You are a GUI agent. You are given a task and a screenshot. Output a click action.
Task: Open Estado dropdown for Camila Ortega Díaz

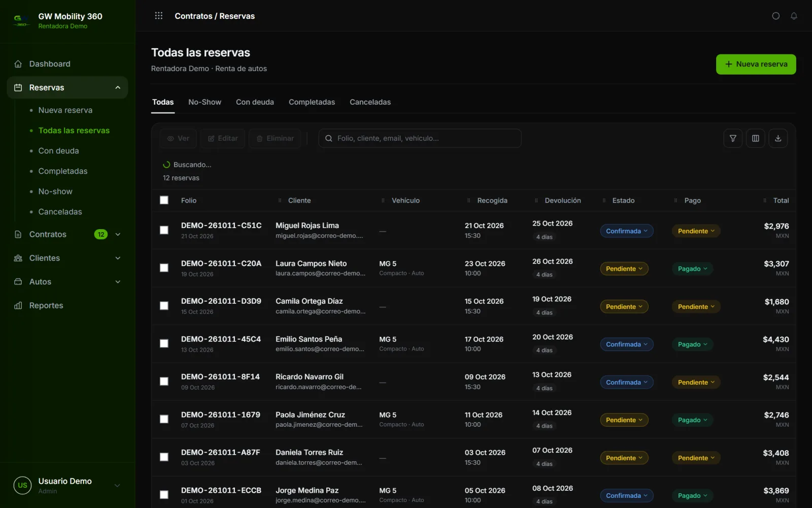(x=624, y=307)
